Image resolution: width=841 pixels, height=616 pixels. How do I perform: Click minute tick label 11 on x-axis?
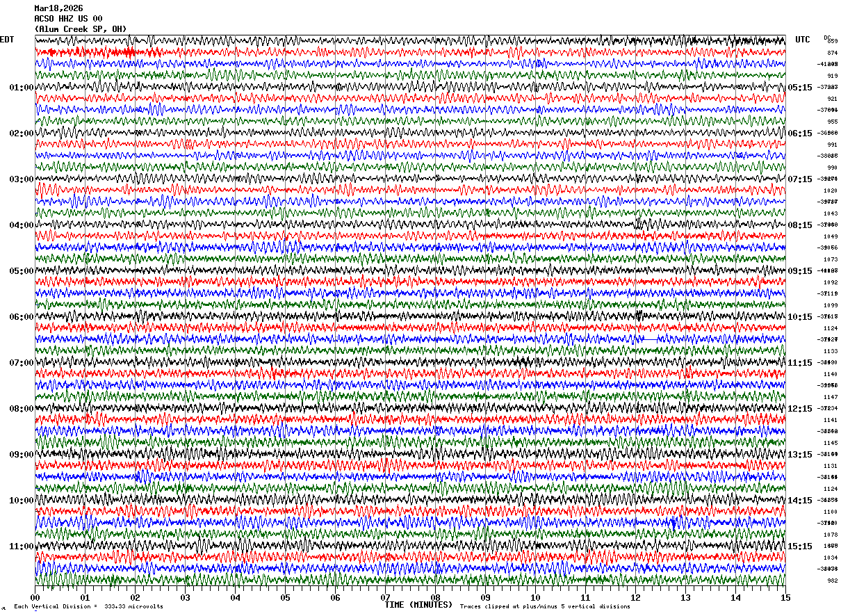point(585,597)
